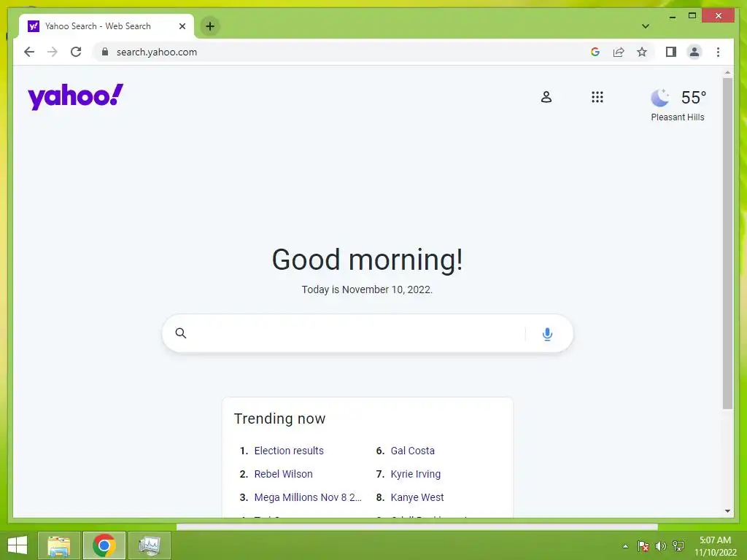Go back with the browser back arrow
Viewport: 747px width, 560px height.
[29, 52]
